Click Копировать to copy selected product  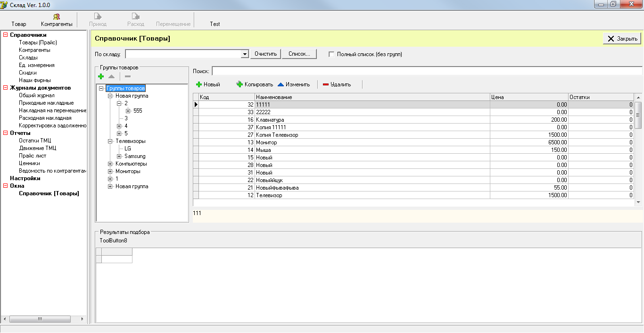coord(255,84)
